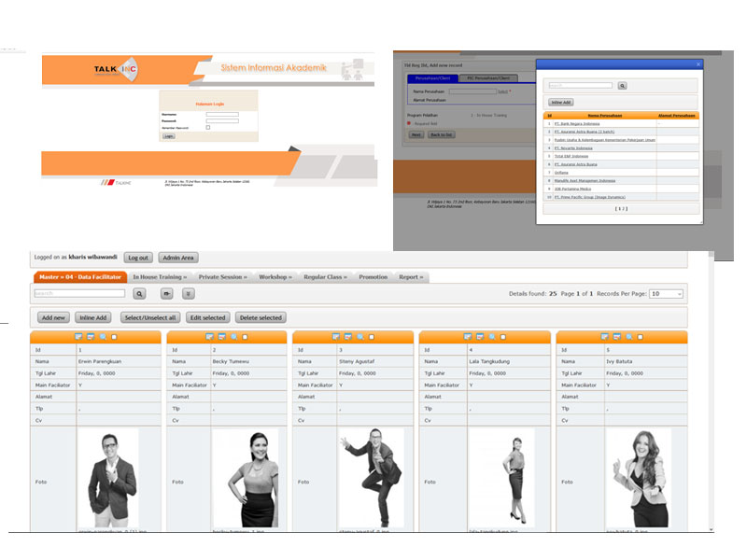The width and height of the screenshot is (747, 560).
Task: Switch to the PIC Perusahaan/Client tab
Action: [489, 78]
